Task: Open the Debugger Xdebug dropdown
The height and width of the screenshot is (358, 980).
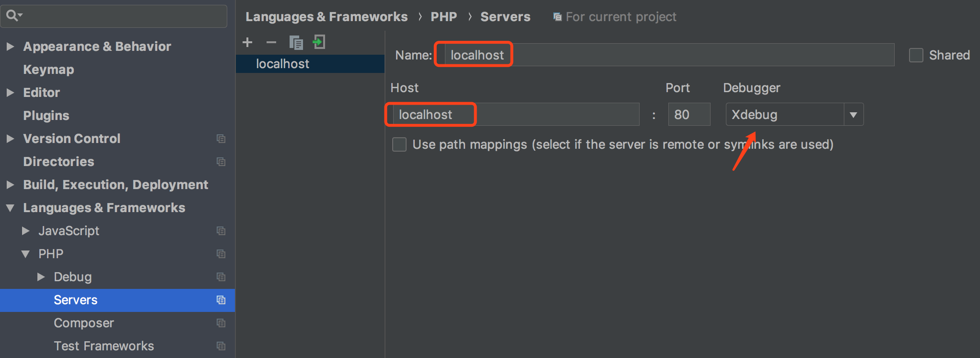Action: pos(853,115)
